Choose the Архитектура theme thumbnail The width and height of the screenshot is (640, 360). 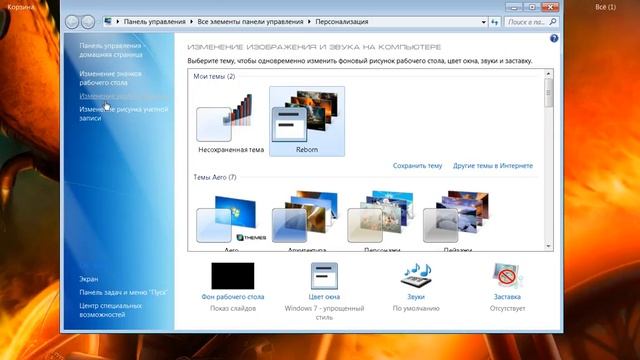(306, 217)
